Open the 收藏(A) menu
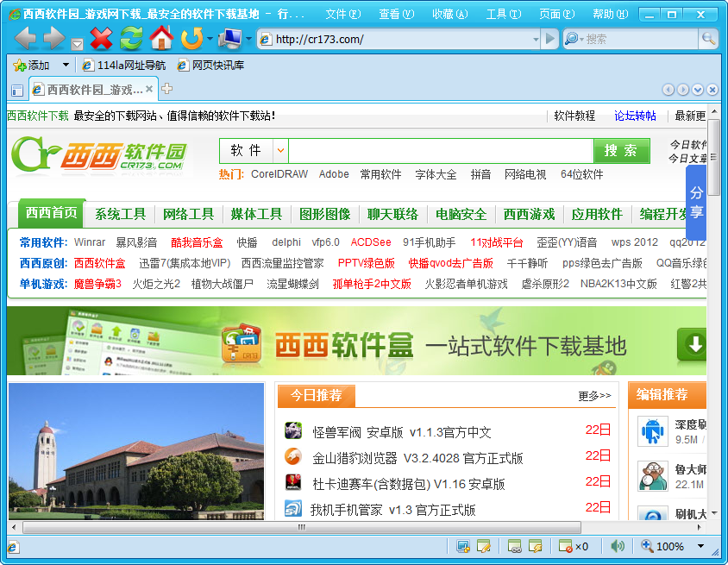 [x=450, y=15]
